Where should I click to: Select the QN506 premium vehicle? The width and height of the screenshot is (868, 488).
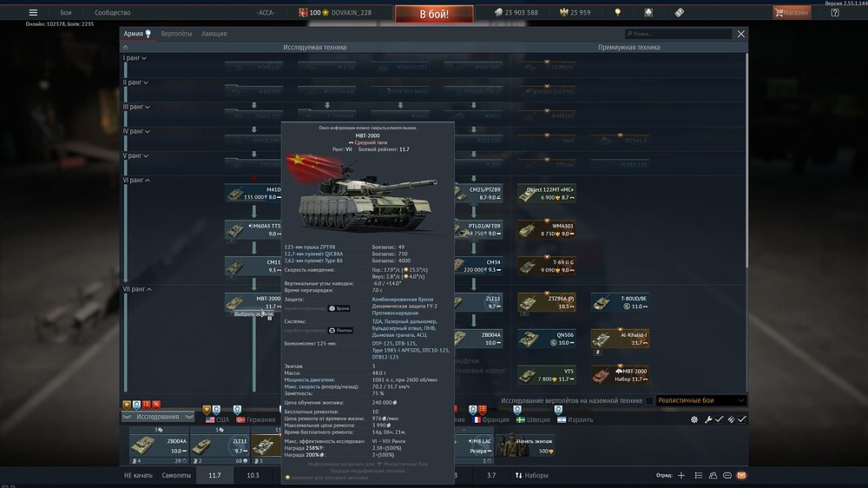(x=547, y=339)
